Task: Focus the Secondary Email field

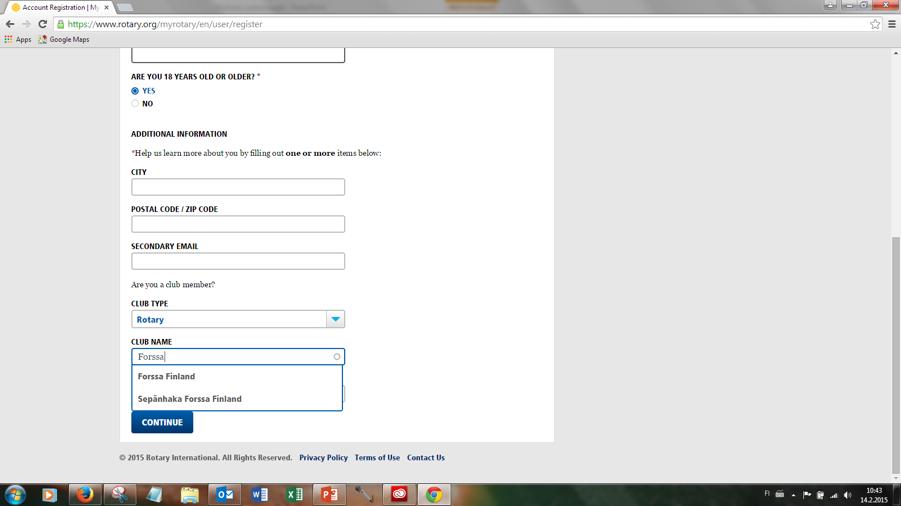Action: pos(238,261)
